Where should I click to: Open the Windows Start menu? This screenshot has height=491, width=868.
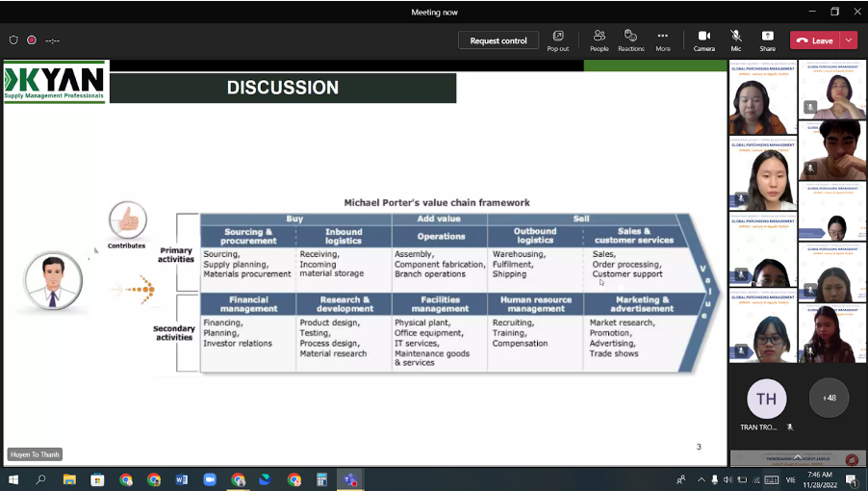tap(13, 479)
